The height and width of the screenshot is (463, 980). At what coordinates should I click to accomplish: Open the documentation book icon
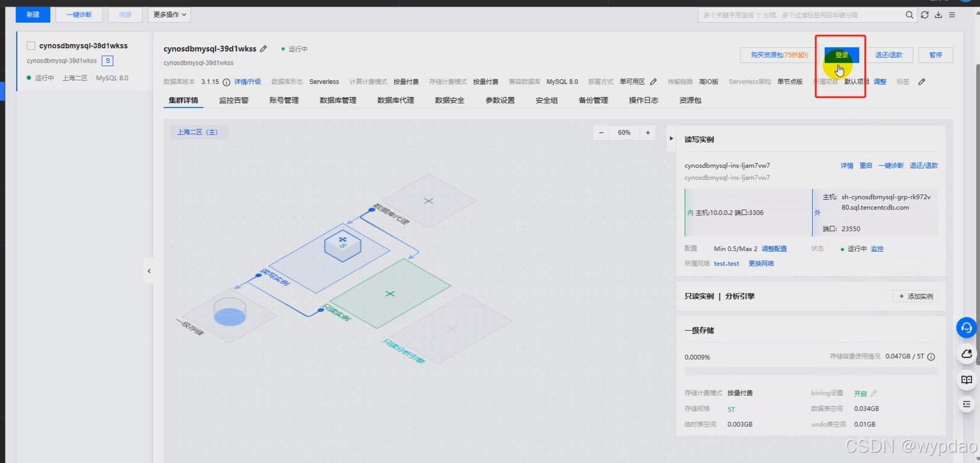[966, 380]
